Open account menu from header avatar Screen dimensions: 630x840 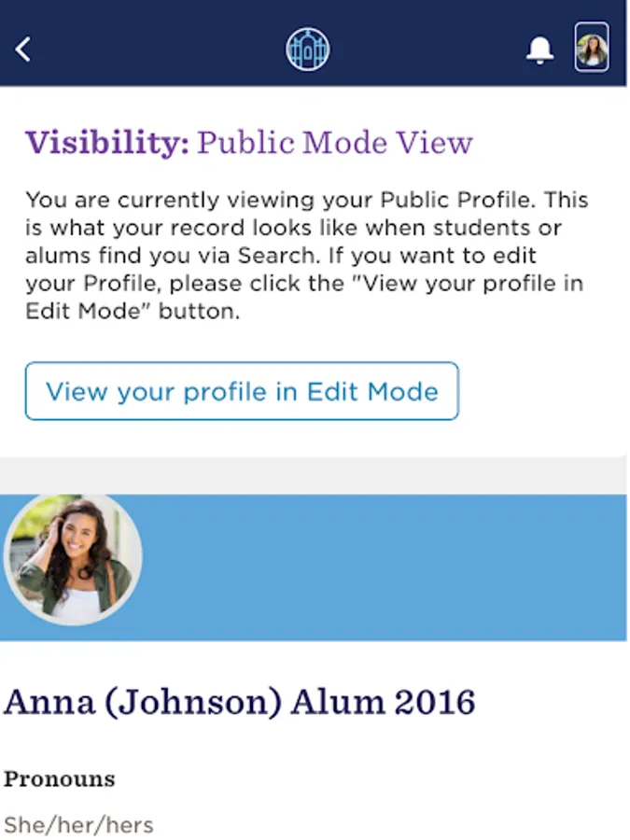(592, 49)
